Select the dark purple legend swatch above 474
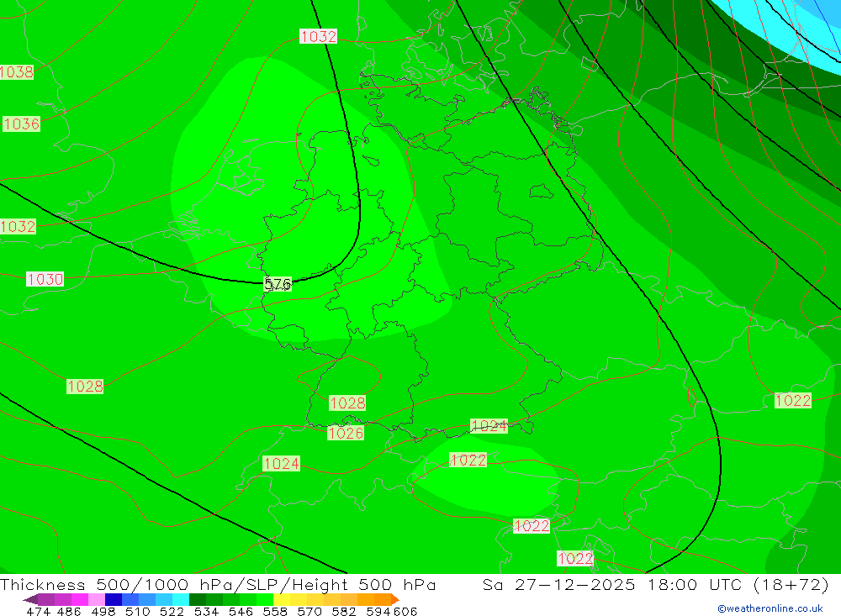The image size is (841, 616). 45,599
